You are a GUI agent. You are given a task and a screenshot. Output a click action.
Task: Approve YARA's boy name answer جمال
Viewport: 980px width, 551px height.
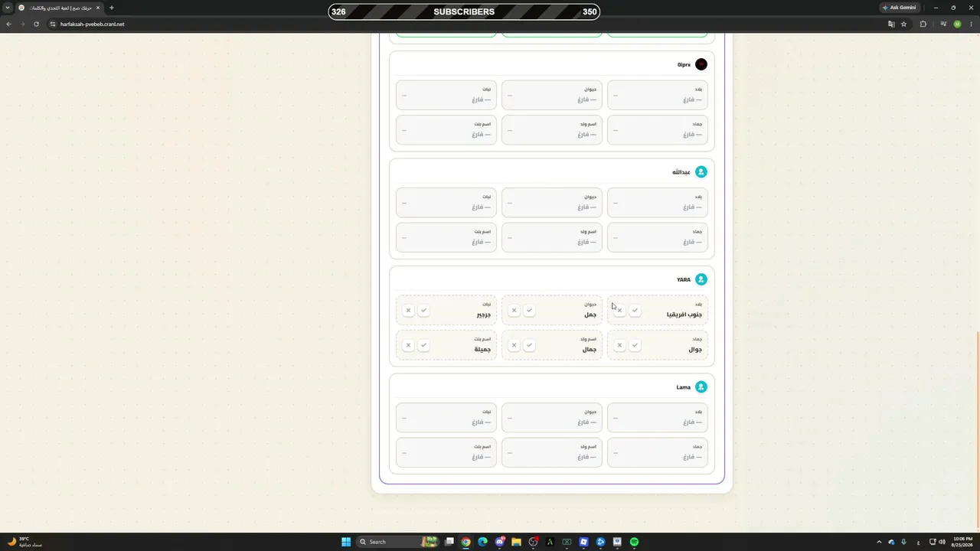tap(529, 345)
